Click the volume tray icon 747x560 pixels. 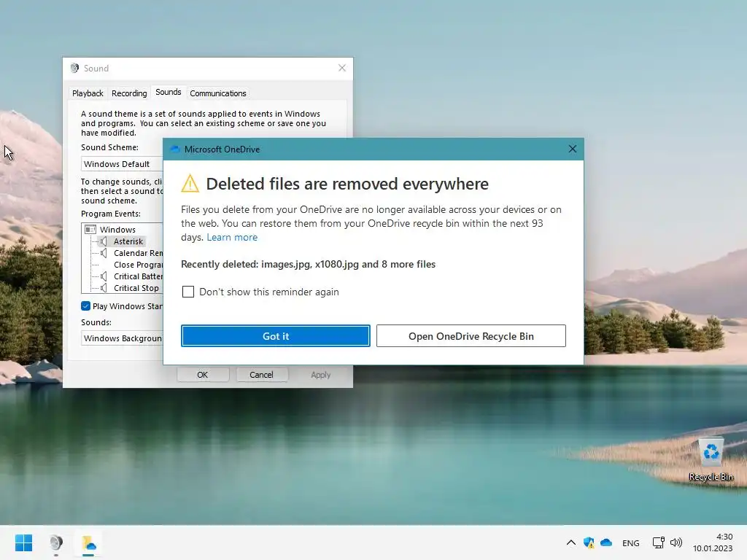click(x=676, y=542)
